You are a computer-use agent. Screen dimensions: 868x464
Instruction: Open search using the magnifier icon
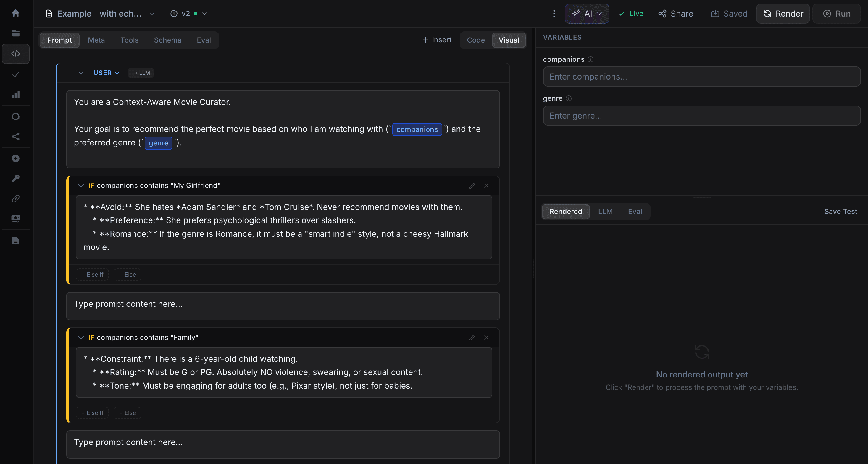[x=15, y=116]
